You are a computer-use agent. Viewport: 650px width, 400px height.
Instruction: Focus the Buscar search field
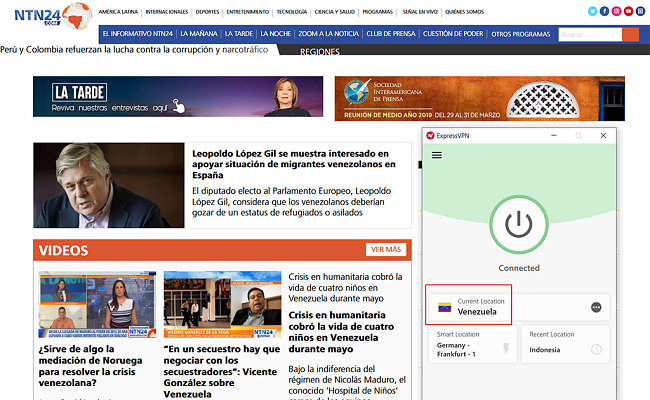(x=590, y=35)
